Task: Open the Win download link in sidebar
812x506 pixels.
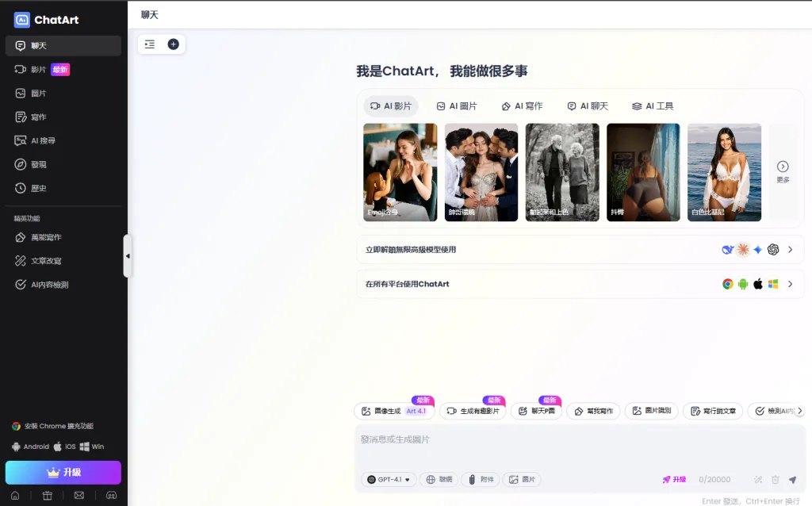Action: (x=92, y=447)
